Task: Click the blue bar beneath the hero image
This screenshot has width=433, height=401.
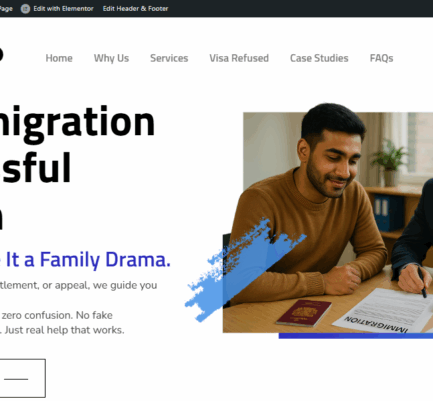Action: coord(356,336)
